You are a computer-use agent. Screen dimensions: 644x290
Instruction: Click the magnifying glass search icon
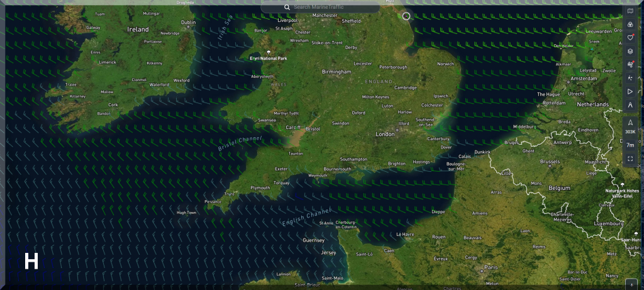[x=287, y=7]
